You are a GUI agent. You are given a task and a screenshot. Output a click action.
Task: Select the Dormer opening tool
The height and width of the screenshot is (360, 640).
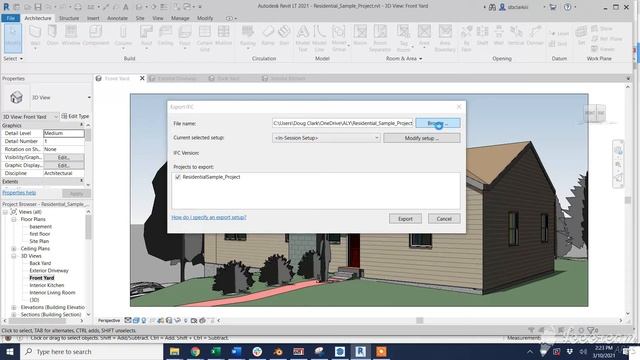535,36
